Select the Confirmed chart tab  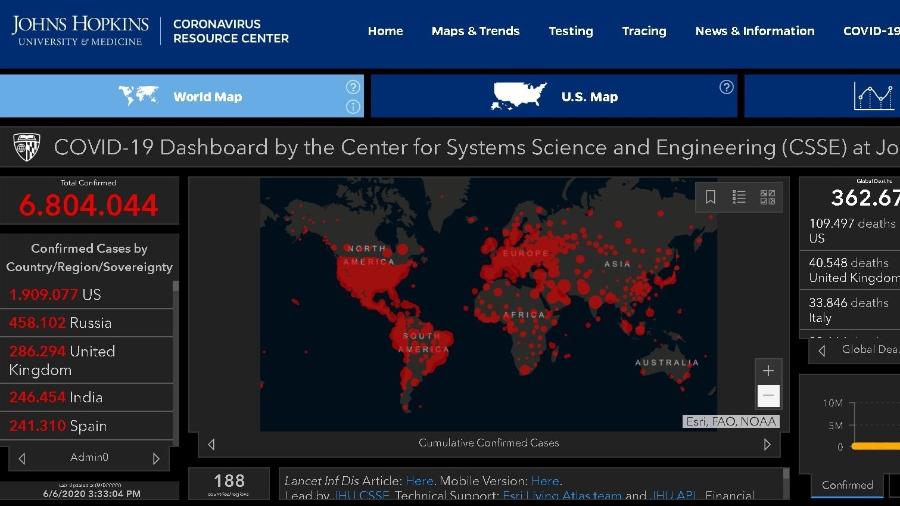(847, 485)
